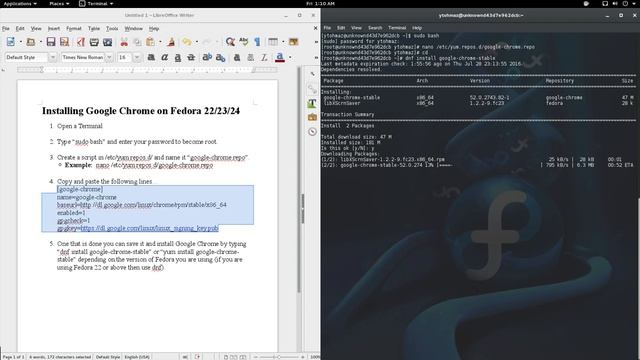Click the zoom slider handle in the status bar
This screenshot has width=640, height=360.
tap(279, 357)
